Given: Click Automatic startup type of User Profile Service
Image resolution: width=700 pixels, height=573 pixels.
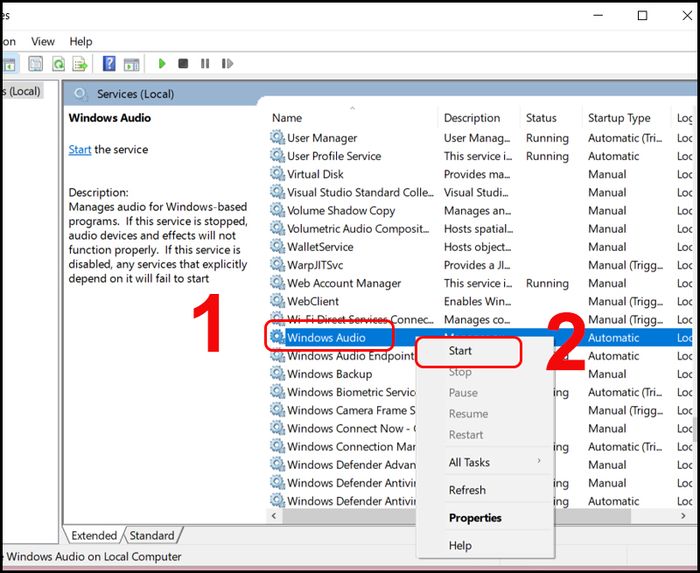Looking at the screenshot, I should click(613, 156).
